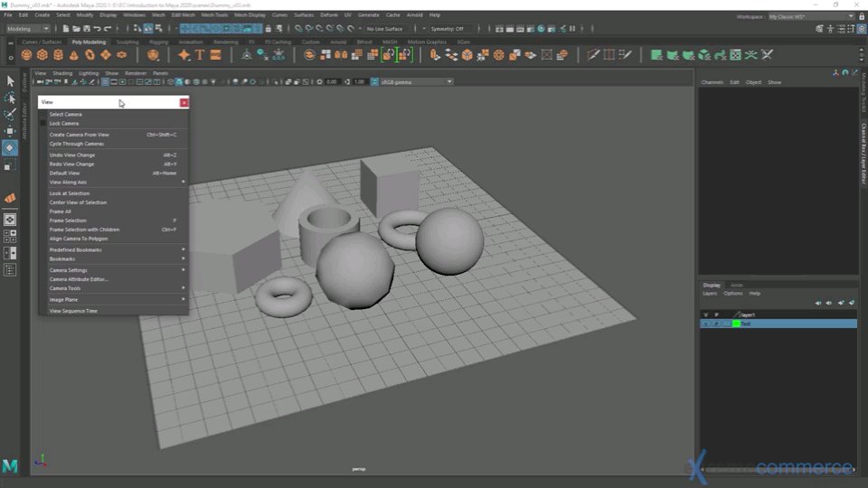Click the Open Scene folder icon
The width and height of the screenshot is (868, 488).
click(x=76, y=29)
